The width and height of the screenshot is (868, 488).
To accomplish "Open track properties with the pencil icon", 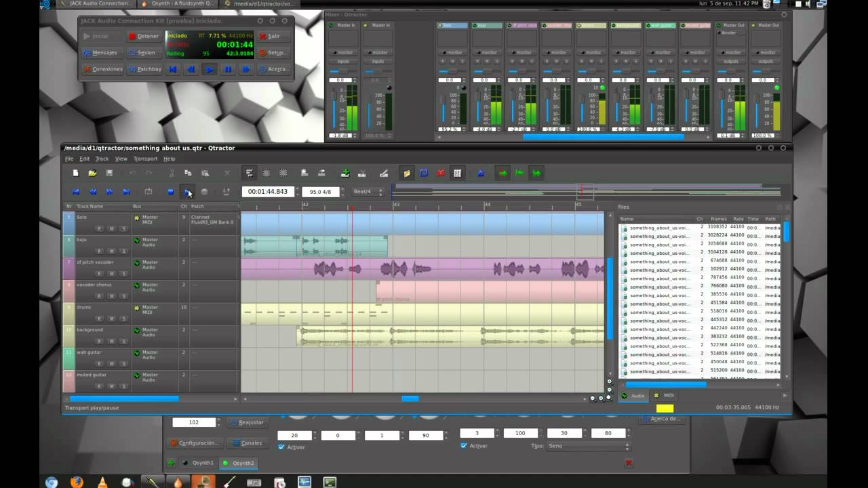I will point(384,174).
